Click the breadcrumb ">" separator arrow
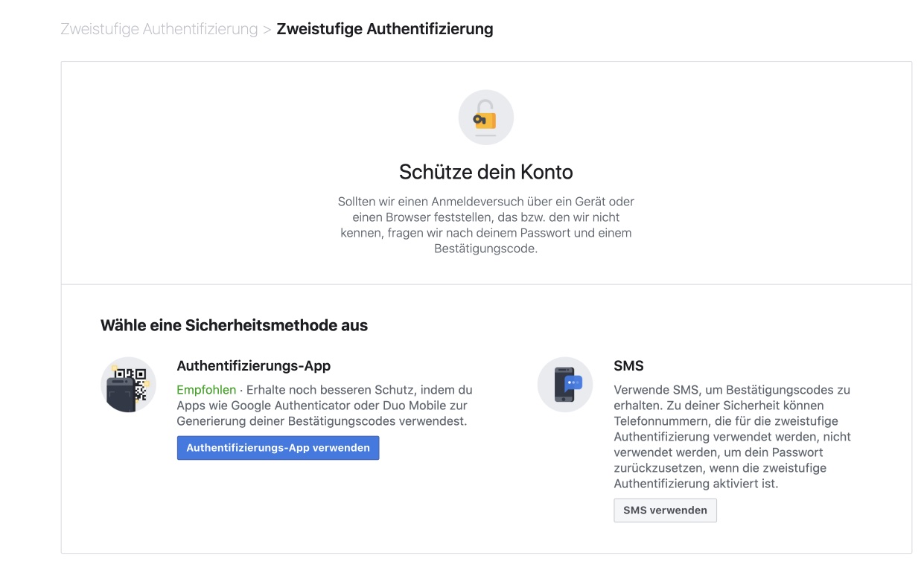The width and height of the screenshot is (924, 570). click(267, 31)
